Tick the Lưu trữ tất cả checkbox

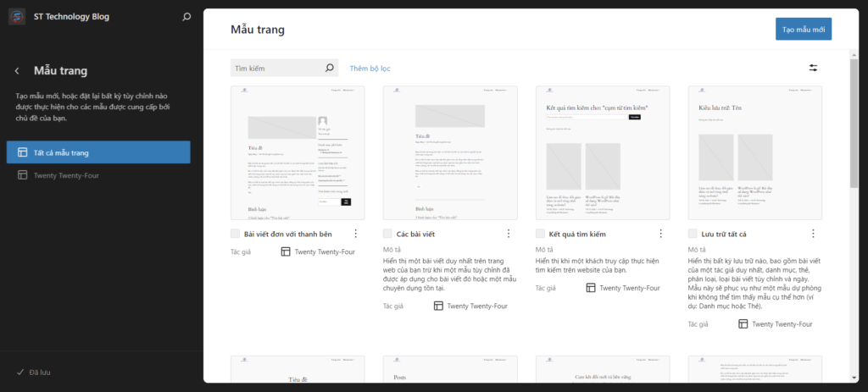point(693,234)
